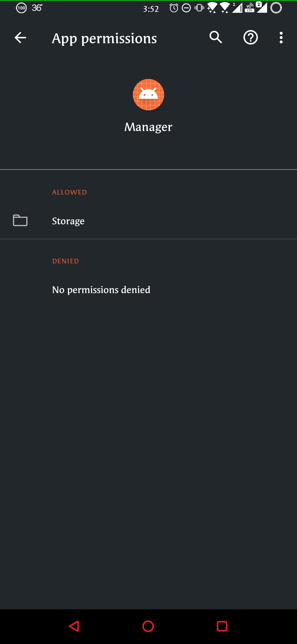Viewport: 297px width, 644px height.
Task: Tap the back arrow to leave App permissions
Action: (x=20, y=38)
